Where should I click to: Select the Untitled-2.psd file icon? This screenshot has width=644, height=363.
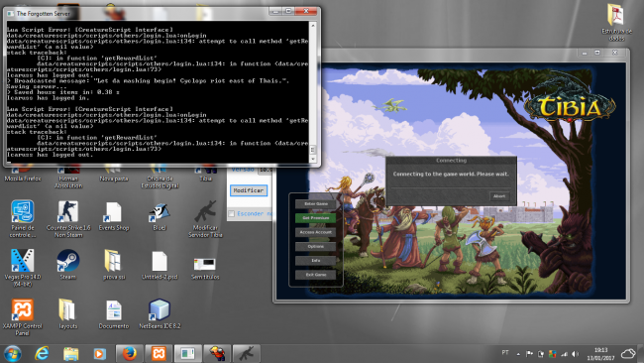click(x=160, y=265)
